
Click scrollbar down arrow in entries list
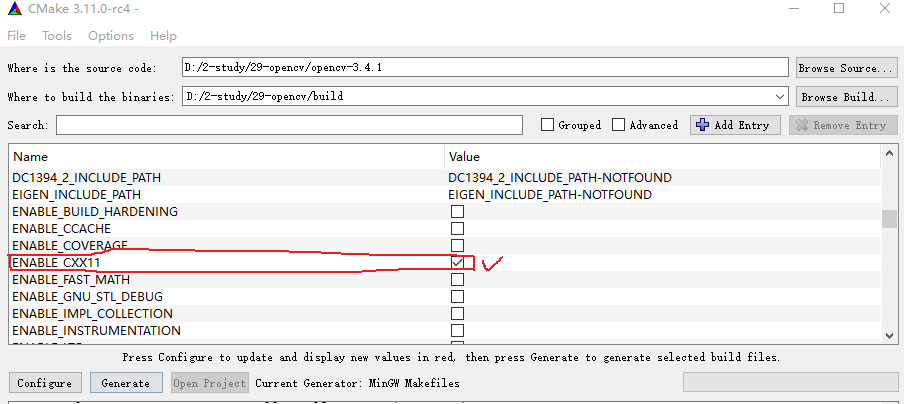point(889,335)
